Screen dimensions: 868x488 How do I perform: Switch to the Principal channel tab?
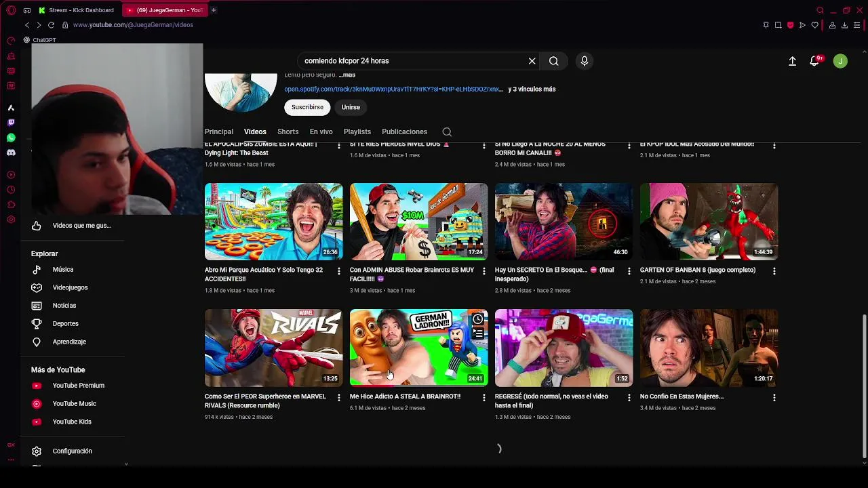click(x=219, y=131)
